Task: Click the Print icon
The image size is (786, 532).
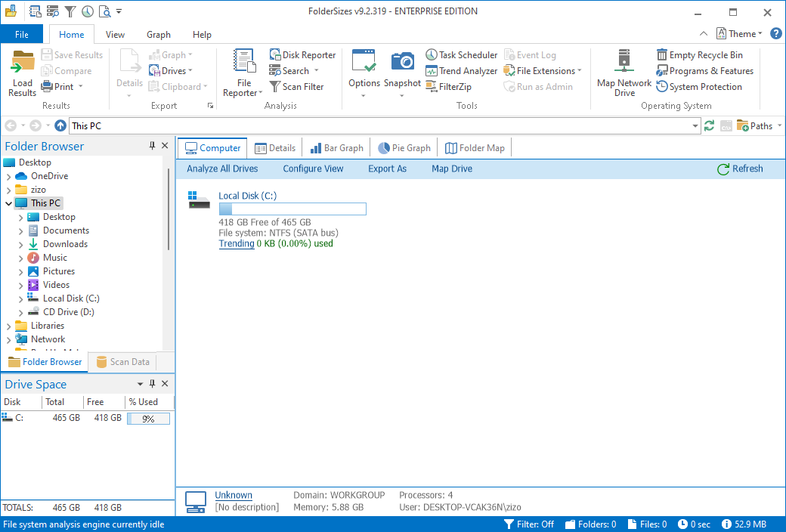Action: [x=47, y=87]
